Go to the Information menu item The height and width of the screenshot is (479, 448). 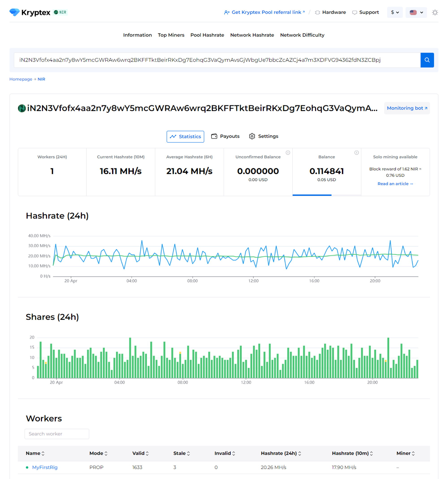click(x=137, y=35)
